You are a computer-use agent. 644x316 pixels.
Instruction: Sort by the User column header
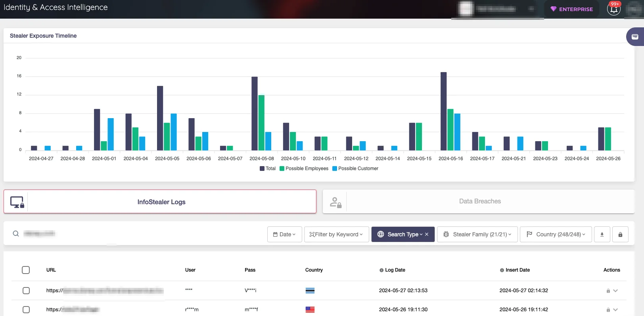pos(190,270)
